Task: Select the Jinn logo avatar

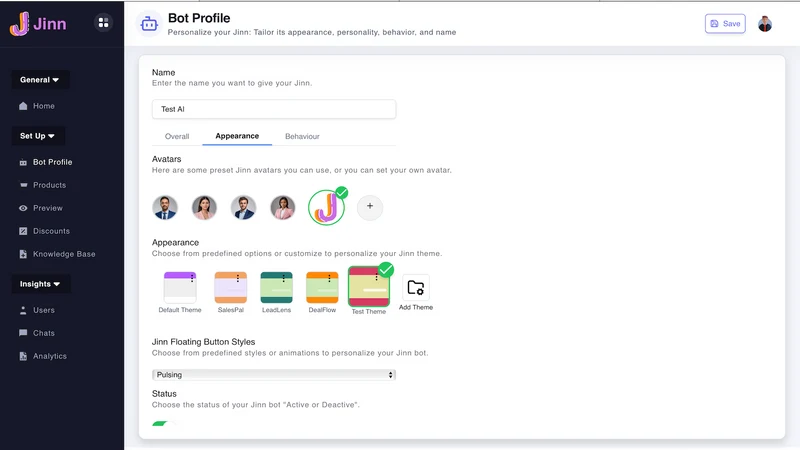Action: click(327, 208)
